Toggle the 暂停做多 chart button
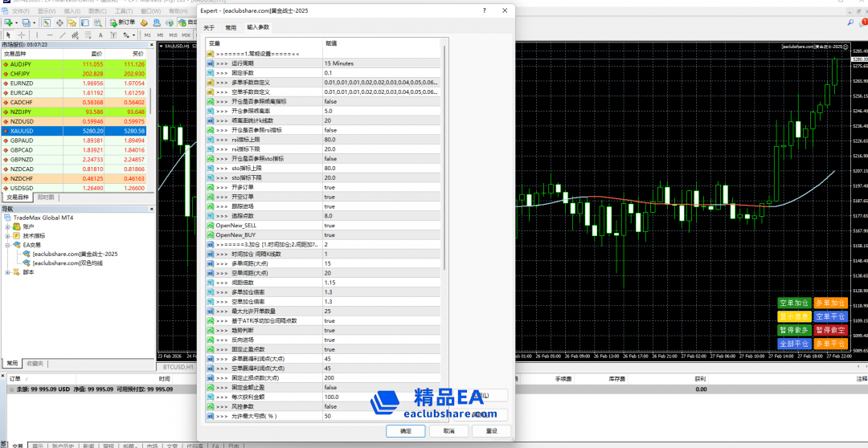 coord(793,330)
